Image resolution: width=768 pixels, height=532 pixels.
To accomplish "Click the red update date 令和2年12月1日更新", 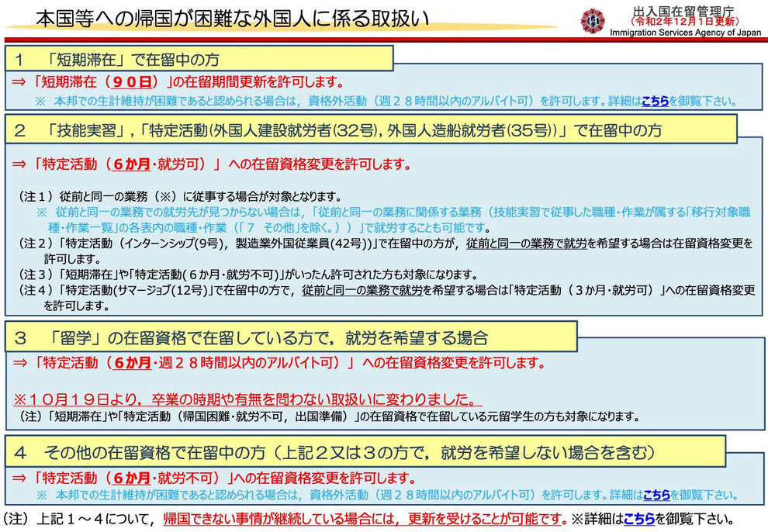I will coord(684,21).
